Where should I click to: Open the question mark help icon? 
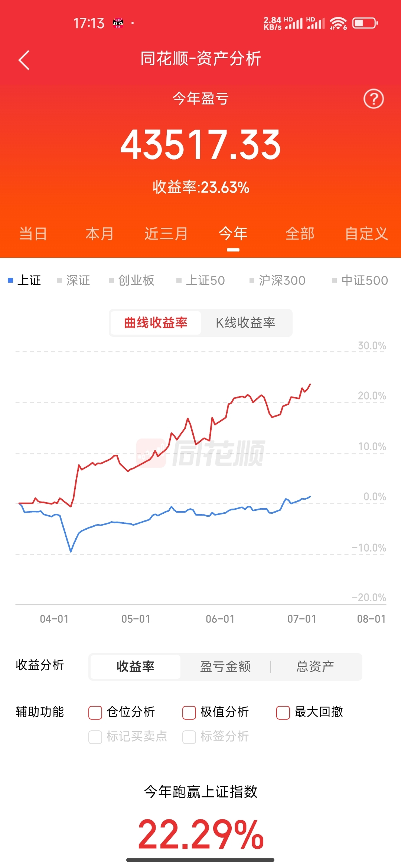click(374, 99)
